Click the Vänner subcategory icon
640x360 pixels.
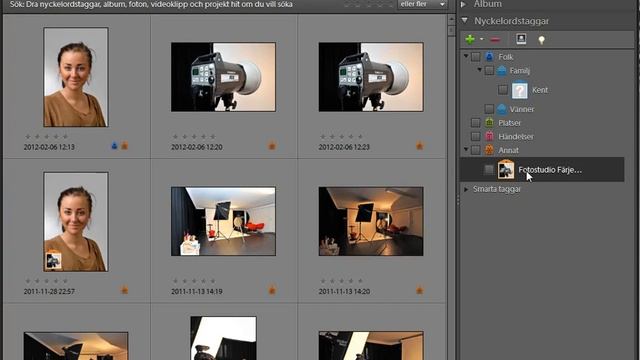click(x=502, y=109)
